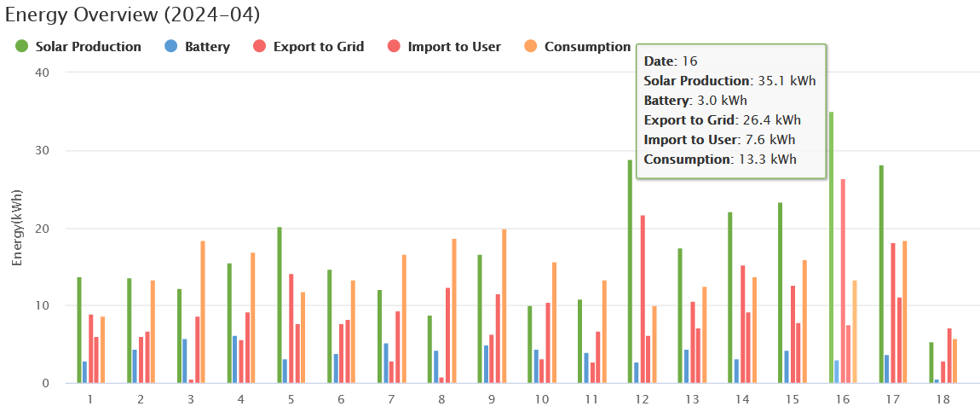Select the orange Consumption bar for day 9

pyautogui.click(x=504, y=307)
